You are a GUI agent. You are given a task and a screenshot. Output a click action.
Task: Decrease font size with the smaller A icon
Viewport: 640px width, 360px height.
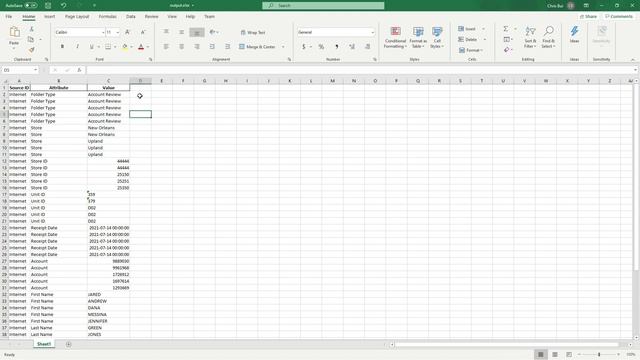click(143, 32)
